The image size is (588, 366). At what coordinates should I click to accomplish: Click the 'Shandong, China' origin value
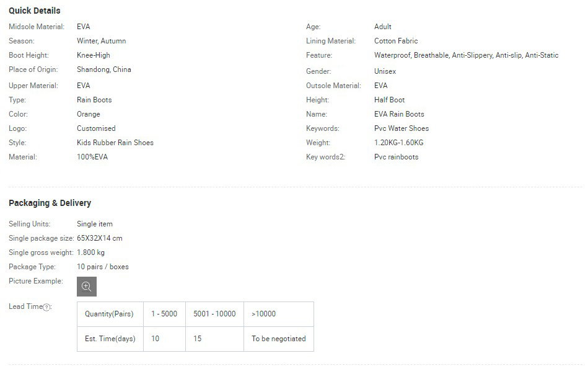[104, 69]
